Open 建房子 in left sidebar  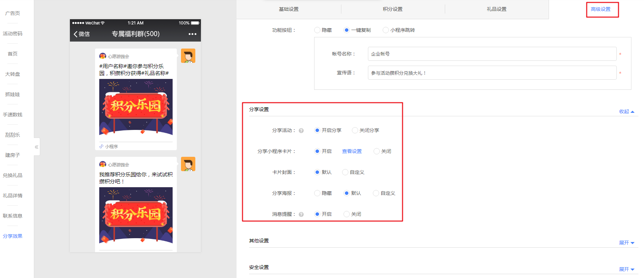coord(13,155)
